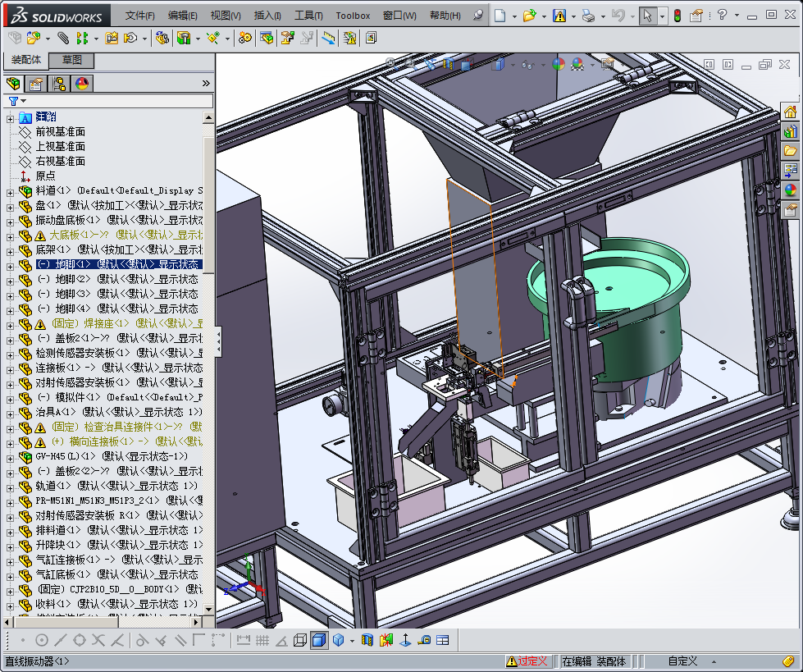Expand the feature manager panel with » button

tap(206, 84)
